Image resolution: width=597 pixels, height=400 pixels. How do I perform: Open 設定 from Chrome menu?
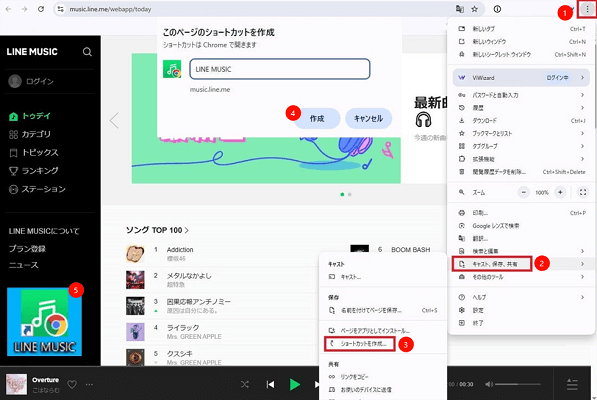click(521, 310)
